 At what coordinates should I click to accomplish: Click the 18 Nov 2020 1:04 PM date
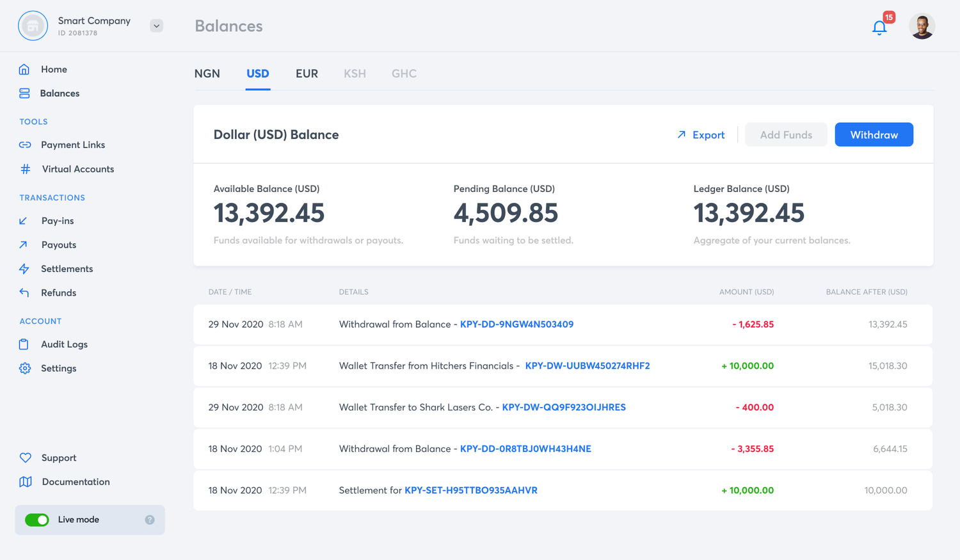(x=255, y=449)
